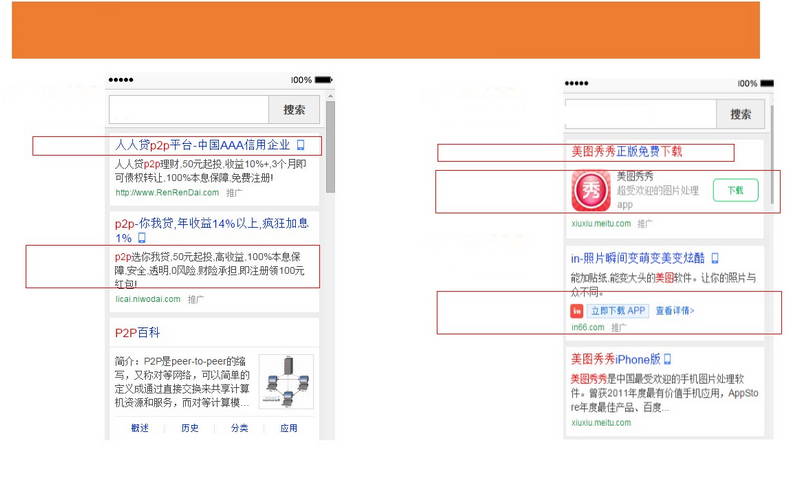Viewport: 787px width, 486px height.
Task: Click the left phone's battery icon
Action: pyautogui.click(x=324, y=80)
